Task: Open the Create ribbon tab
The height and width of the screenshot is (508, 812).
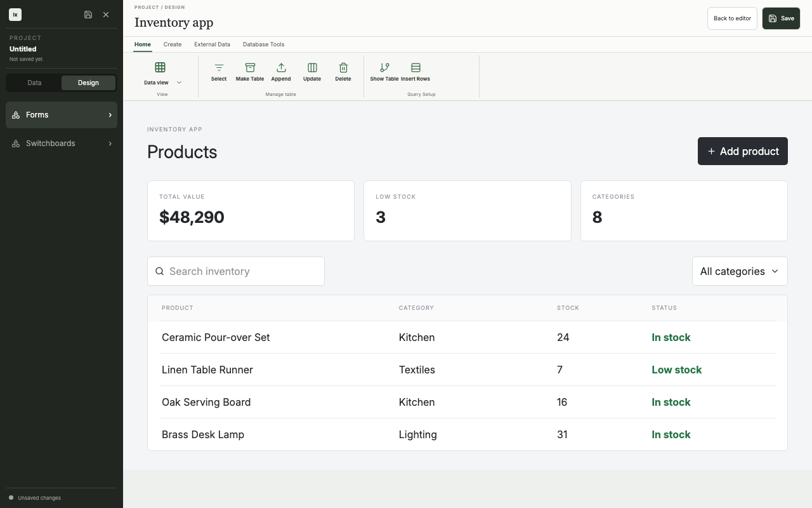Action: (x=173, y=44)
